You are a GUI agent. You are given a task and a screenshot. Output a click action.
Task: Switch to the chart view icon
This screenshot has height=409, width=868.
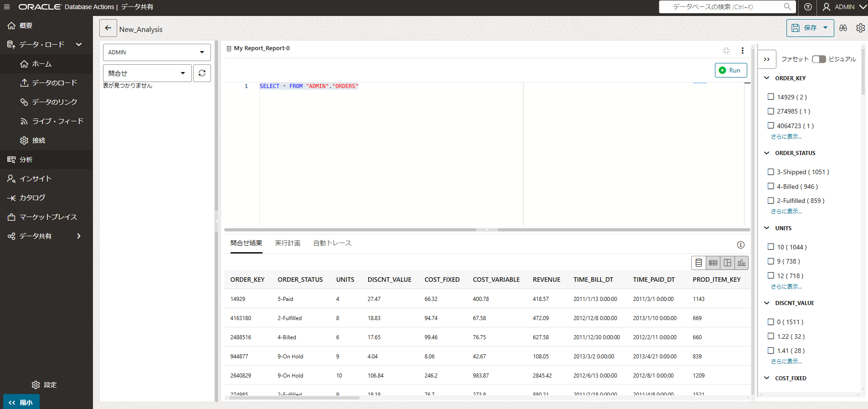point(741,263)
